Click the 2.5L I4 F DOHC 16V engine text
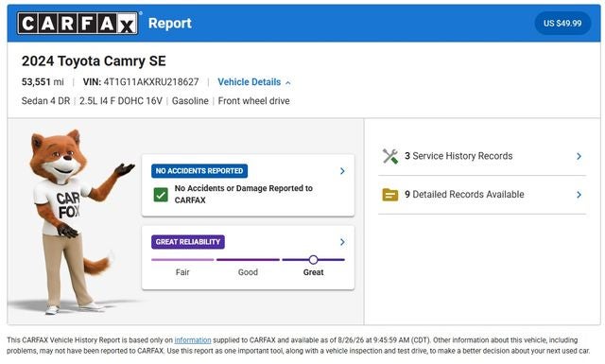The height and width of the screenshot is (364, 605). point(121,101)
